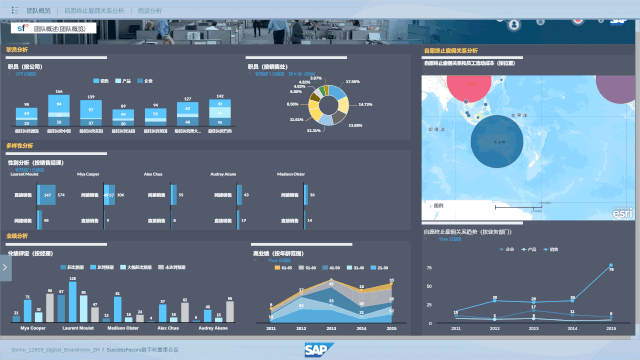Click the 31-40 legend color swatch
Viewport: 640px width, 360px height.
tap(349, 268)
